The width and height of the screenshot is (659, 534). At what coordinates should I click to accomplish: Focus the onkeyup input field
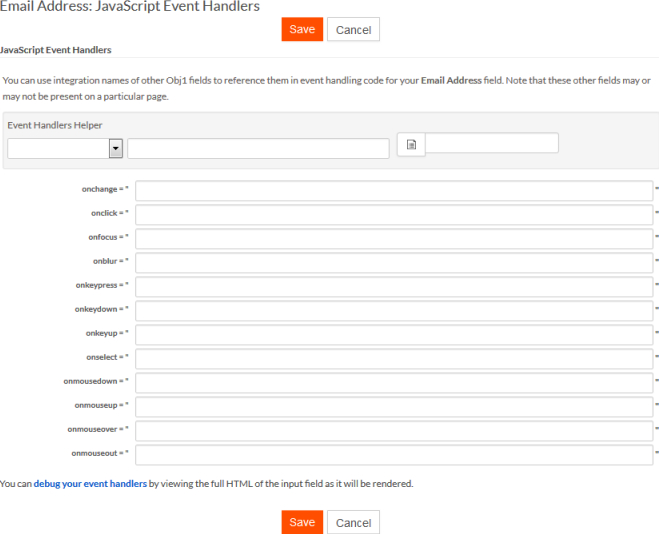click(394, 334)
